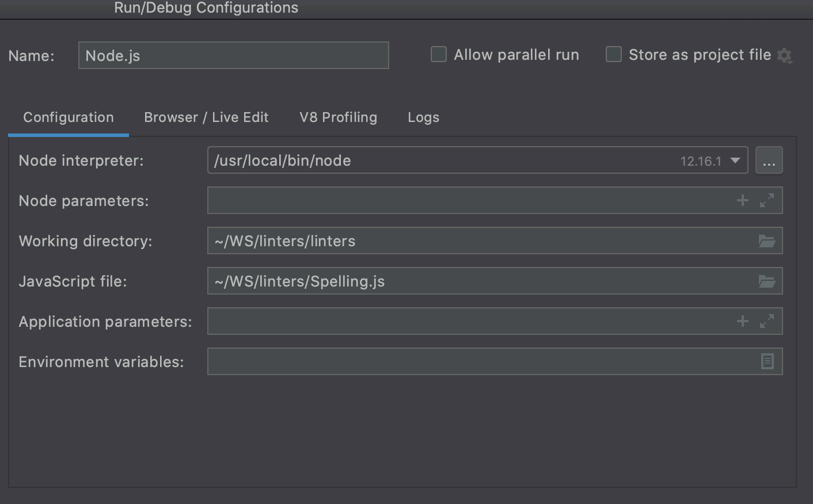
Task: Enable Allow parallel run
Action: click(x=438, y=54)
